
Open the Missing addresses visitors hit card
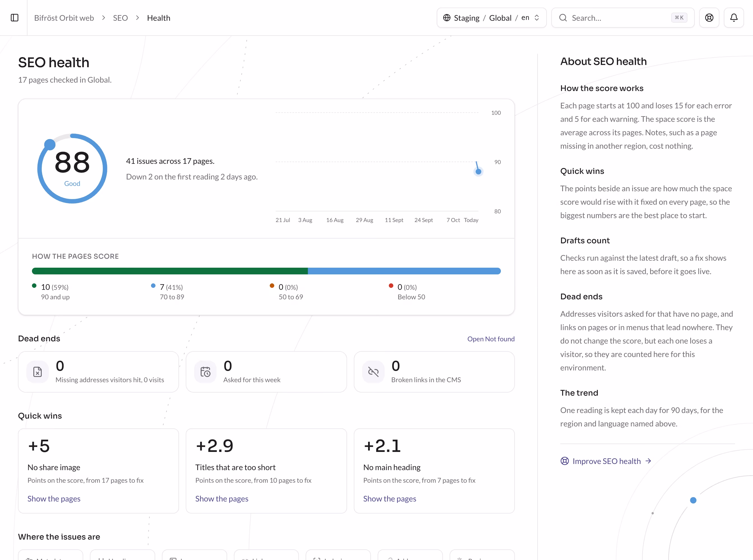pos(98,372)
